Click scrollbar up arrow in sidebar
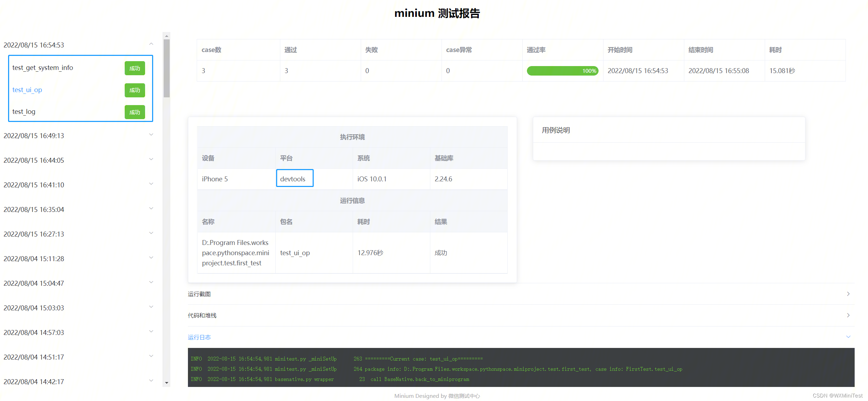This screenshot has height=401, width=868. pyautogui.click(x=167, y=36)
